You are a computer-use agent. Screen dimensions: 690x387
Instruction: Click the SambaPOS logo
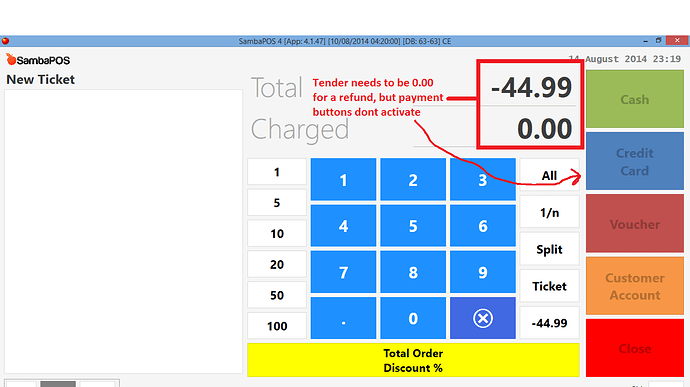[38, 59]
